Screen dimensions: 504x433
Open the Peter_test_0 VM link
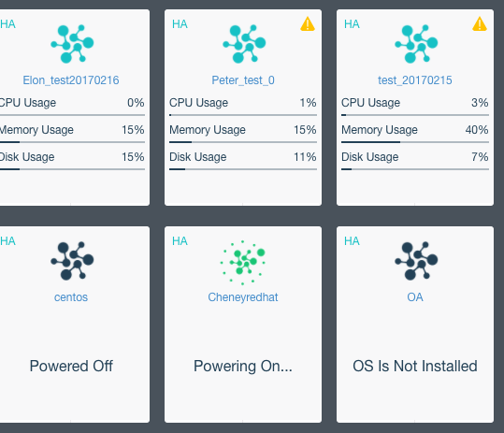point(243,80)
